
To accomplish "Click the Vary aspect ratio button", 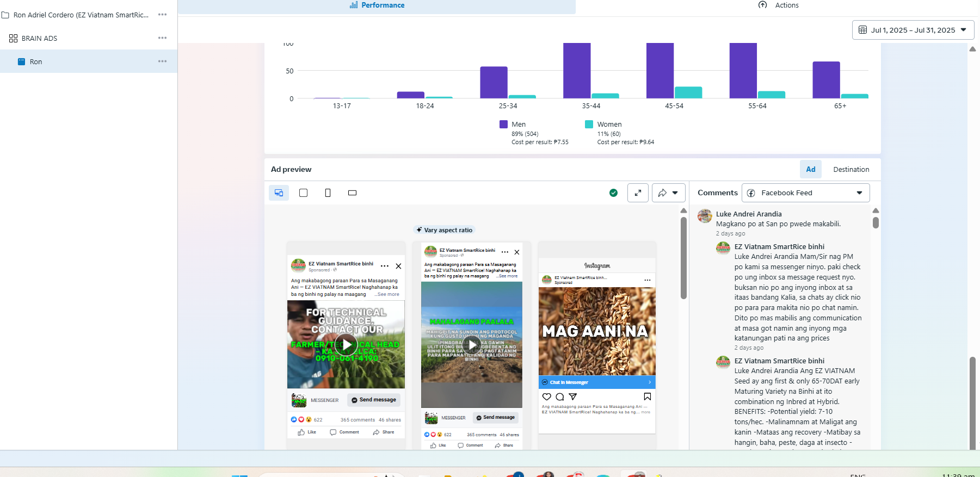I will pyautogui.click(x=444, y=230).
